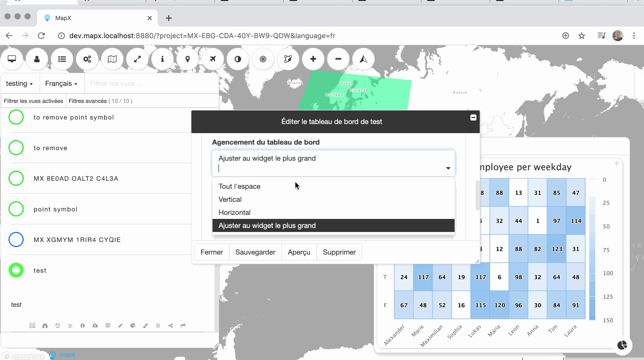Toggle the contrast theme icon
Screen dimensions: 644x360
[238, 59]
